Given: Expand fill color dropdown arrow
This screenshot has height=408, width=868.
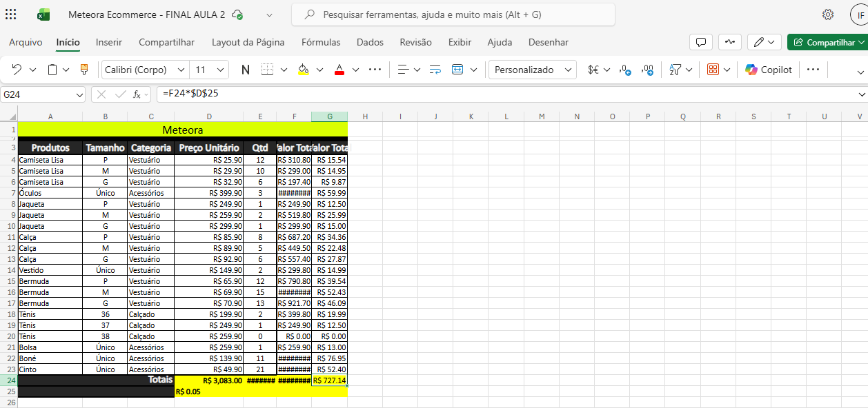Looking at the screenshot, I should click(x=319, y=70).
